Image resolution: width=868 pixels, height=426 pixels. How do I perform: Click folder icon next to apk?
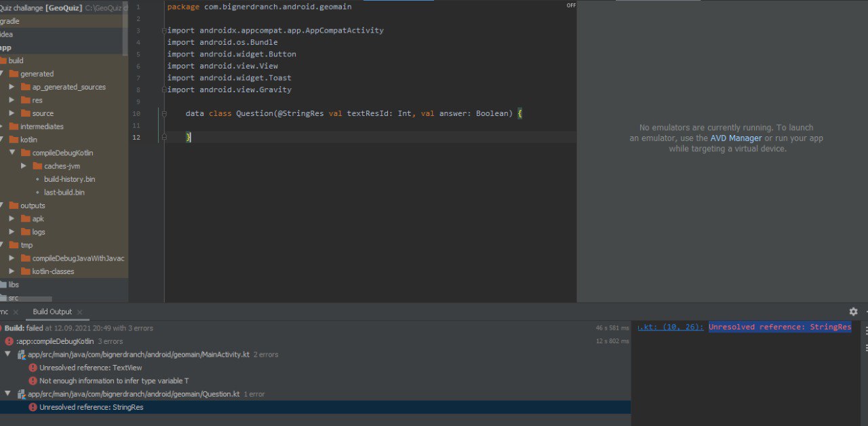pyautogui.click(x=26, y=218)
